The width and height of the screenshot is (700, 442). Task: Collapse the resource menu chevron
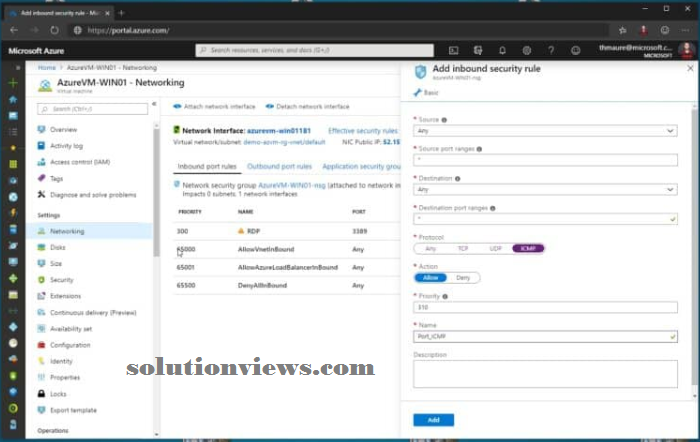pos(154,104)
